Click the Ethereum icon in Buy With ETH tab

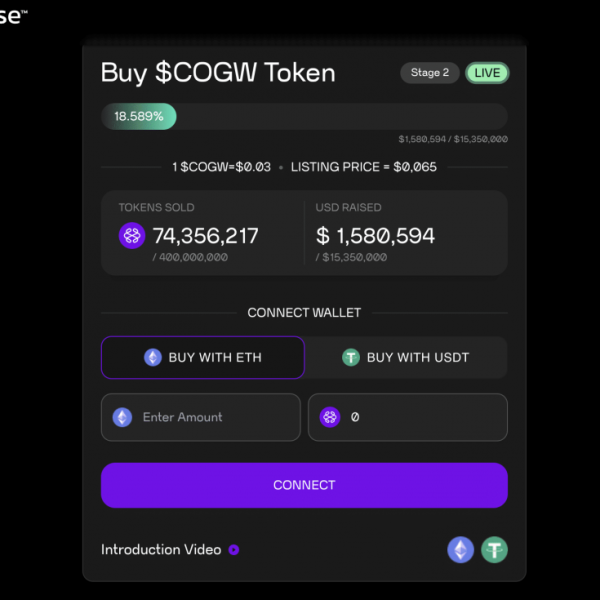[153, 357]
